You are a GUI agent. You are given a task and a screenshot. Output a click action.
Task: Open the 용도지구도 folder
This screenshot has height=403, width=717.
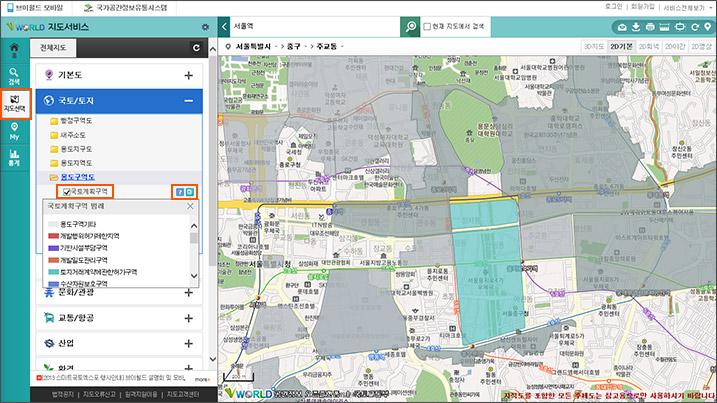(71, 149)
